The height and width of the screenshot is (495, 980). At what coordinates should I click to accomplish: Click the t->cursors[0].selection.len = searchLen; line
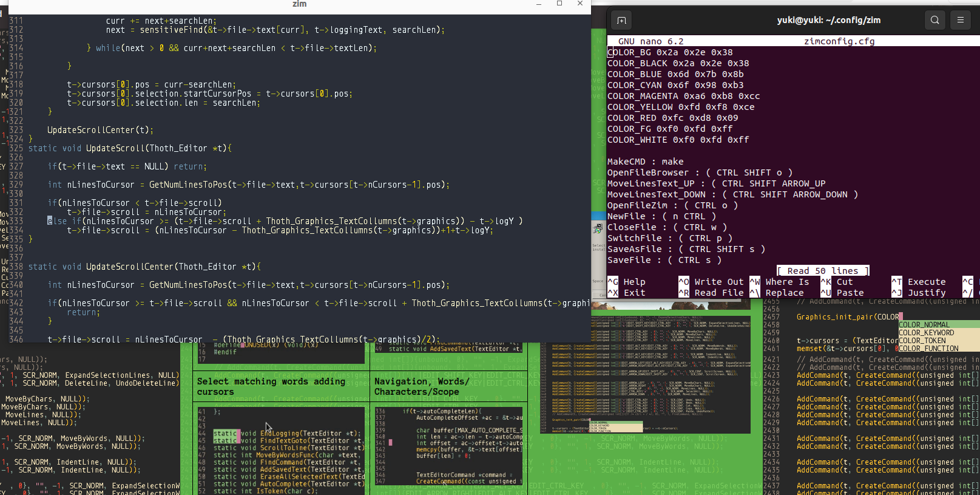163,103
